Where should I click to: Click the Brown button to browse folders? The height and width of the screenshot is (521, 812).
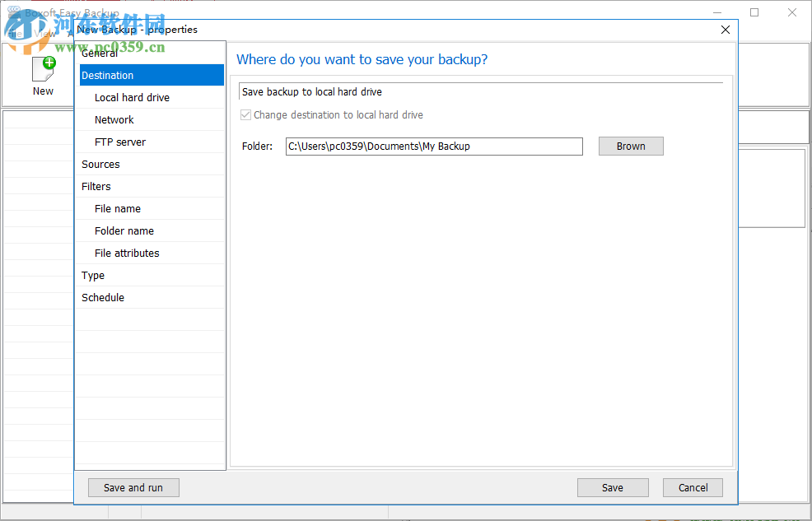(631, 146)
